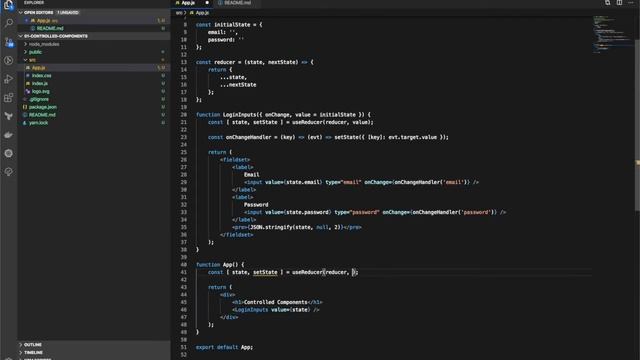
Task: Click 'Email' label text on line 28
Action: coord(251,175)
